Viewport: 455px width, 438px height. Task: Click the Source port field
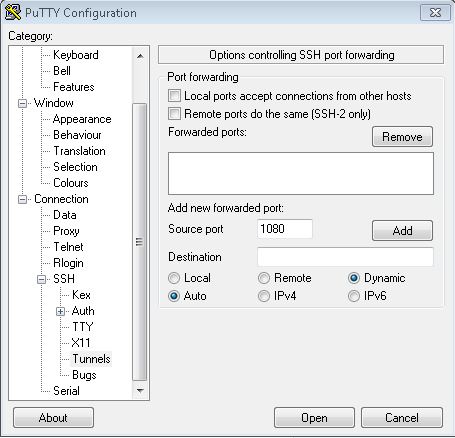[x=285, y=229]
